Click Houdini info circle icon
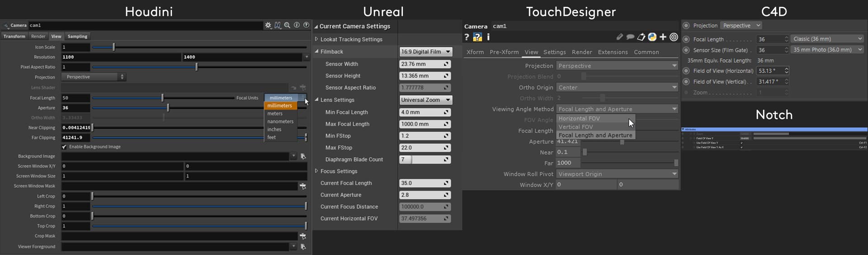Image resolution: width=868 pixels, height=255 pixels. 297,25
